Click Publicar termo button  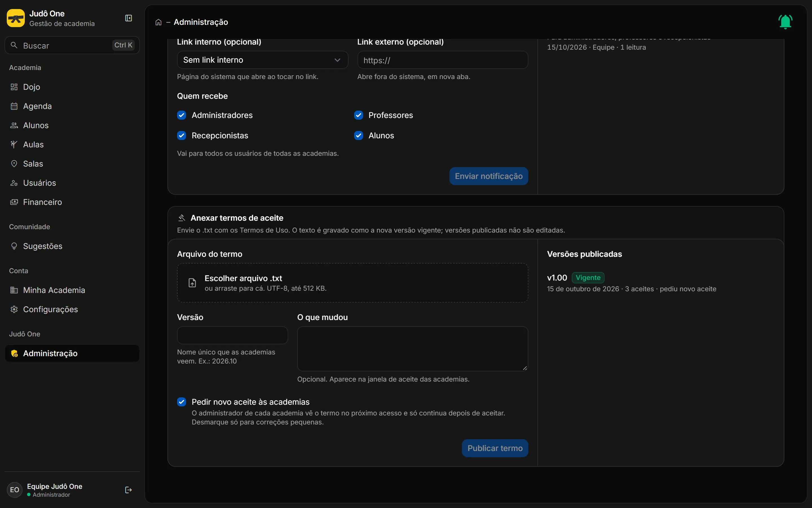[495, 448]
